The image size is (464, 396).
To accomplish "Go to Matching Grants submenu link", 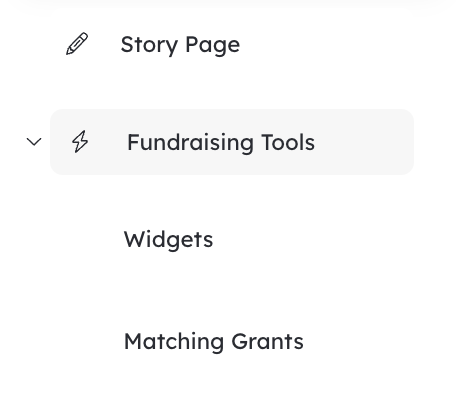I will click(x=214, y=342).
